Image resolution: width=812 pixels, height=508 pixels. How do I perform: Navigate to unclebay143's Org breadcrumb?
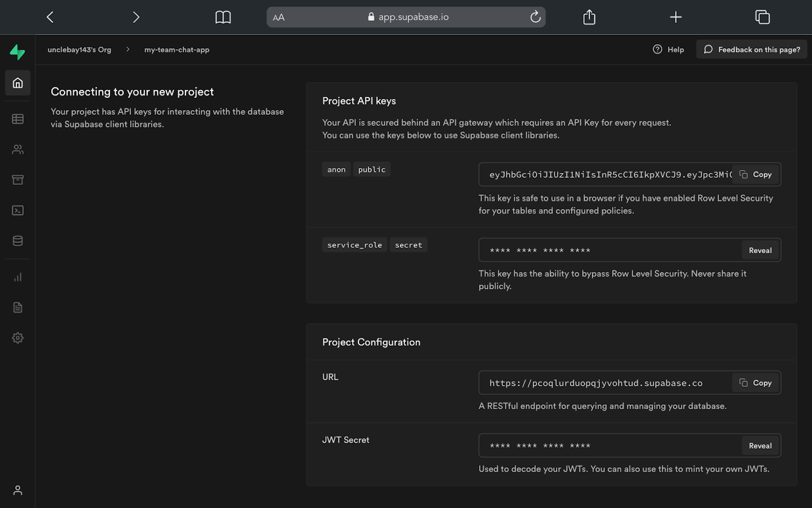pos(79,49)
